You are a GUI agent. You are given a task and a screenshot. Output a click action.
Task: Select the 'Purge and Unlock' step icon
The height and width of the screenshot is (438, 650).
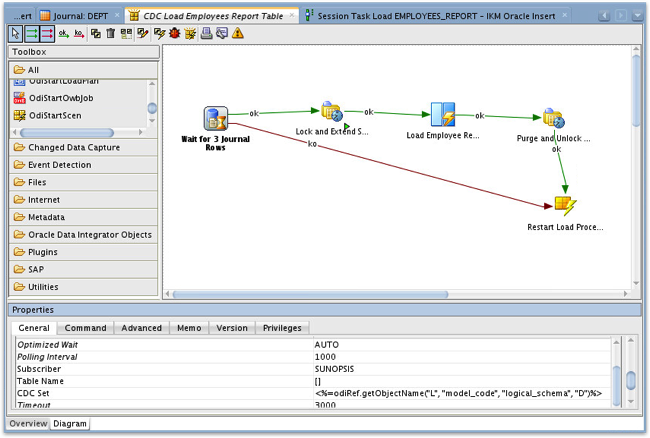coord(554,118)
